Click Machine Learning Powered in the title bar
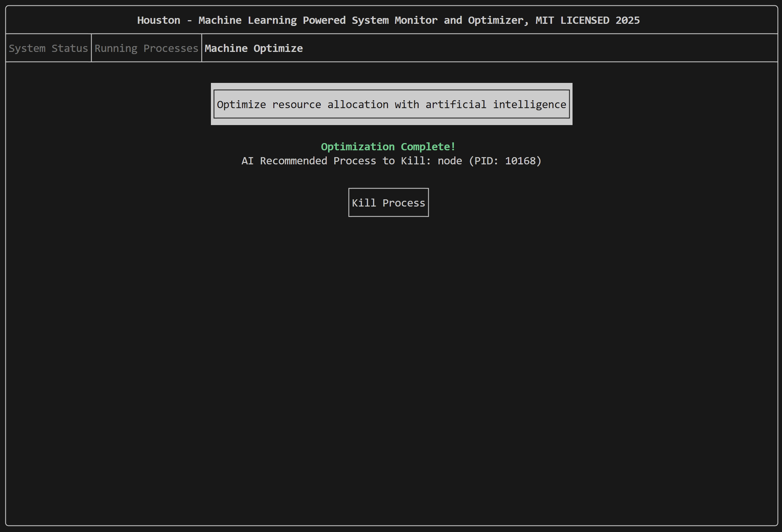This screenshot has height=532, width=782. 272,20
